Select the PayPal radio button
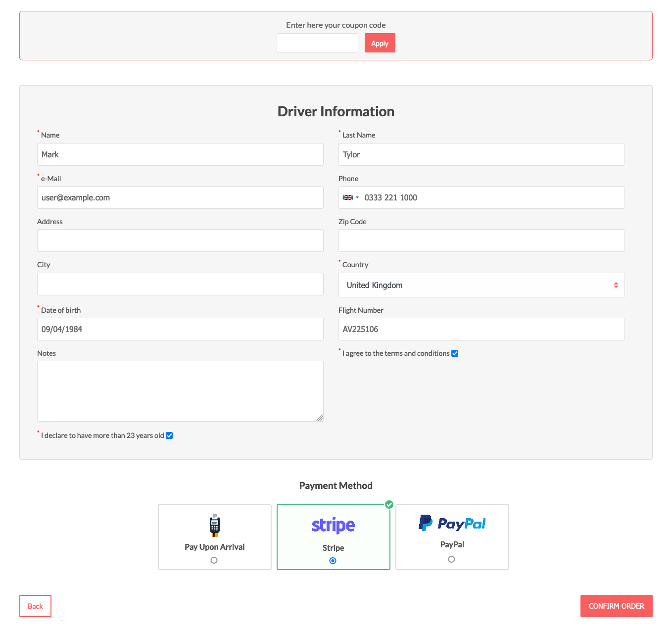 tap(451, 559)
